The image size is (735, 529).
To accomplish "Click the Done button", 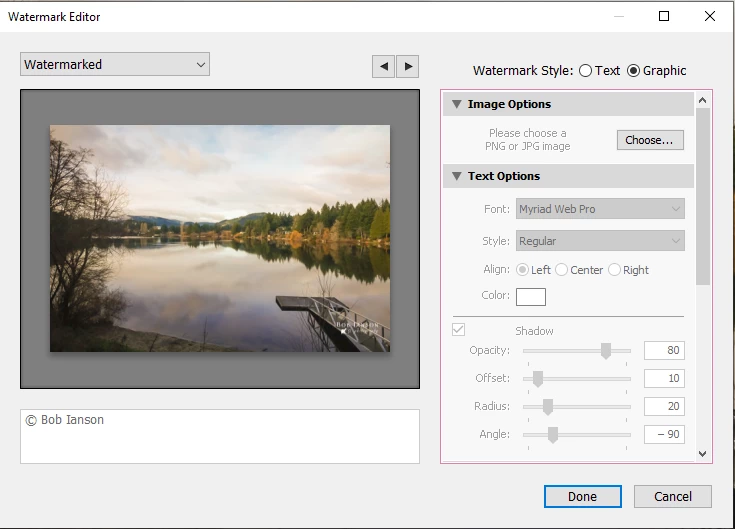I will coord(583,497).
